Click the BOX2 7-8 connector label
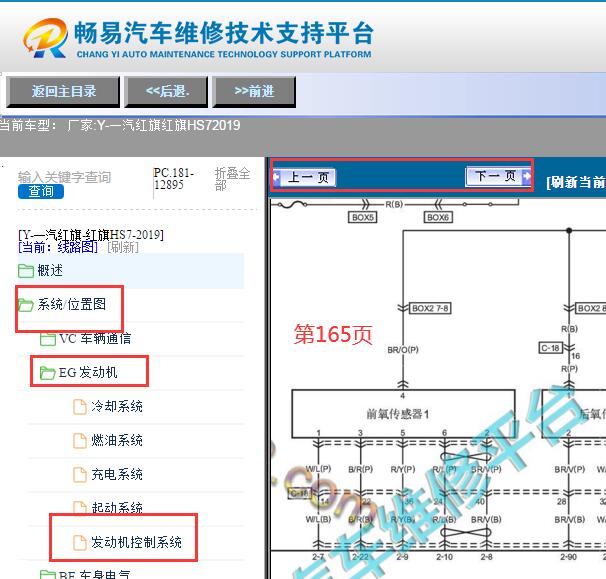This screenshot has width=606, height=579. pyautogui.click(x=430, y=308)
